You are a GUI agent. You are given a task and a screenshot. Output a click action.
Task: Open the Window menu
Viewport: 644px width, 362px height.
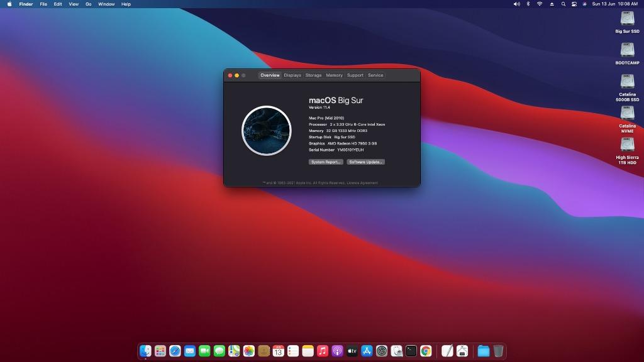(106, 4)
